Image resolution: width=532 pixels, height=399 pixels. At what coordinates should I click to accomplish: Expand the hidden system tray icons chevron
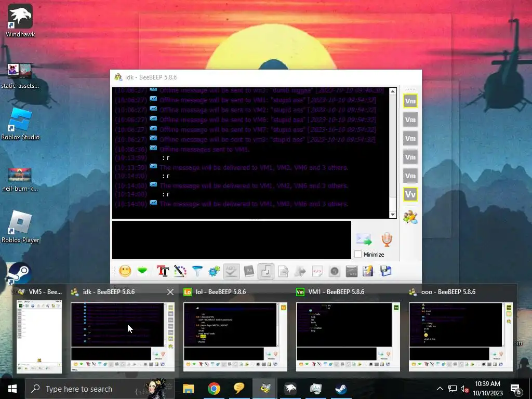coord(440,389)
